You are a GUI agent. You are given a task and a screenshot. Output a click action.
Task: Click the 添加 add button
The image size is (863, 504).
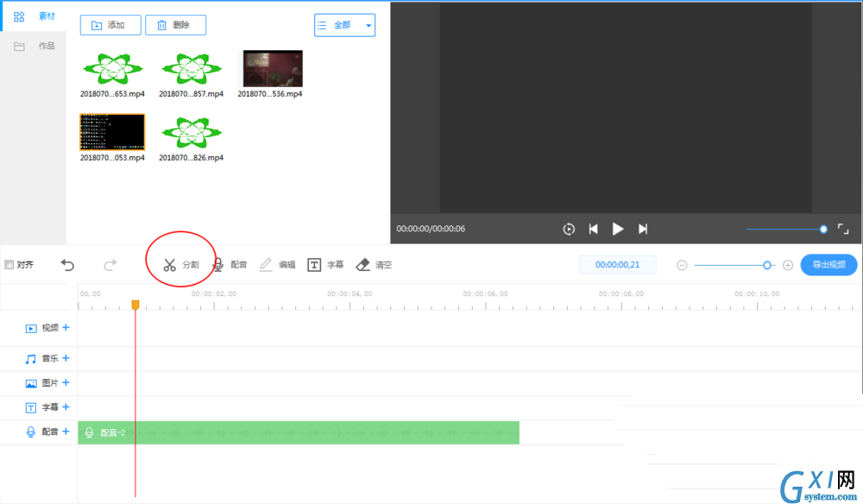110,25
